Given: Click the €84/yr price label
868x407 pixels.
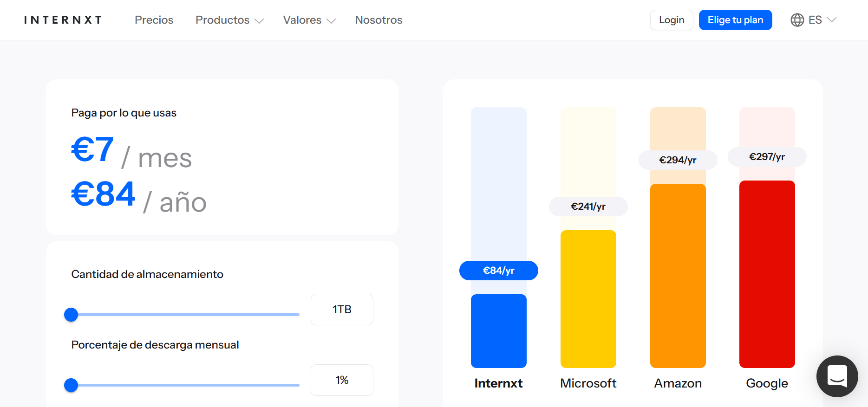Looking at the screenshot, I should 498,271.
